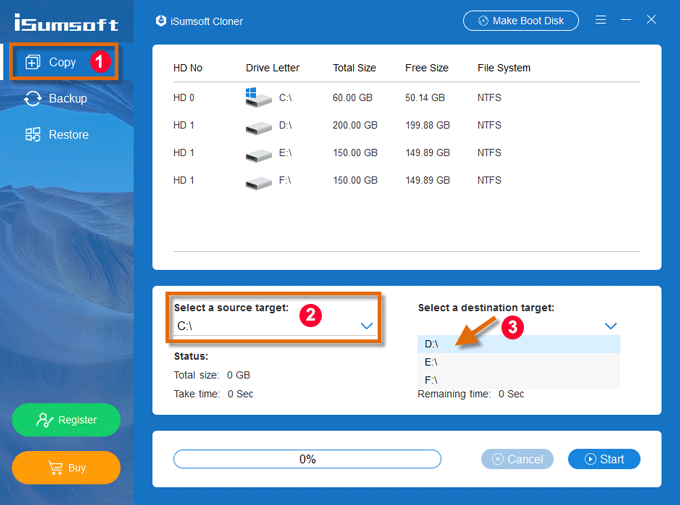Click the 199.88 GB free size cell
Image resolution: width=680 pixels, height=505 pixels.
click(x=428, y=125)
